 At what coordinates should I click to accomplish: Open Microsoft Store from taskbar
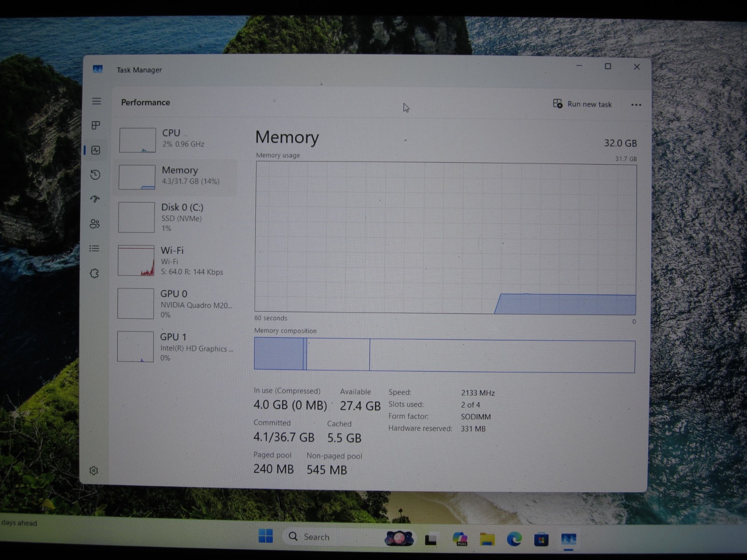point(541,540)
